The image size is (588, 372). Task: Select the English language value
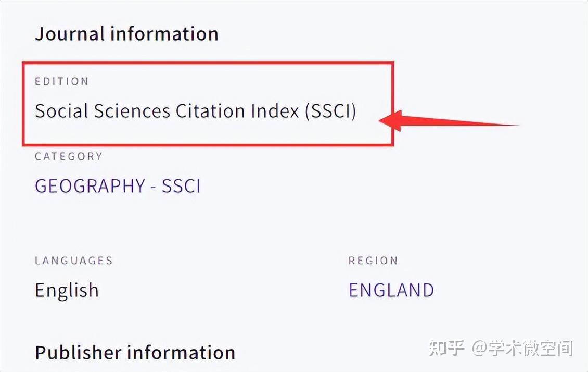click(x=67, y=290)
